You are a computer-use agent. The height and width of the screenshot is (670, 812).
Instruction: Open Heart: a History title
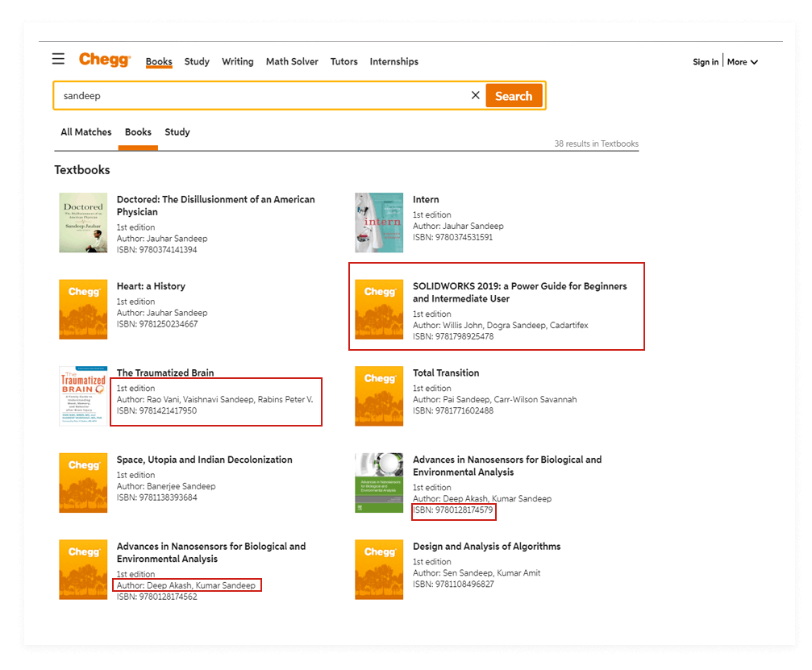pos(151,286)
